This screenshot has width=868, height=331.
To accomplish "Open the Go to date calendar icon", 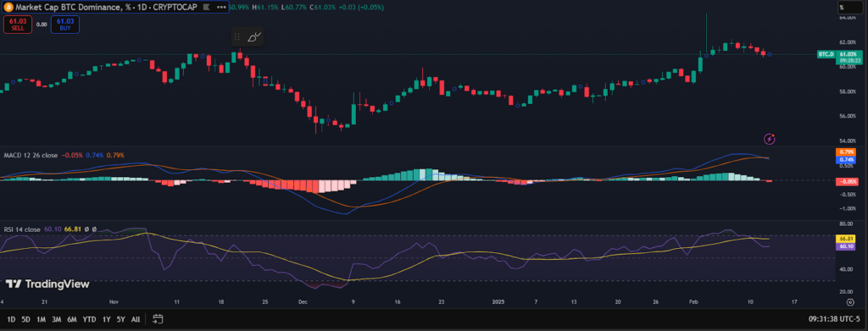I will tap(158, 319).
